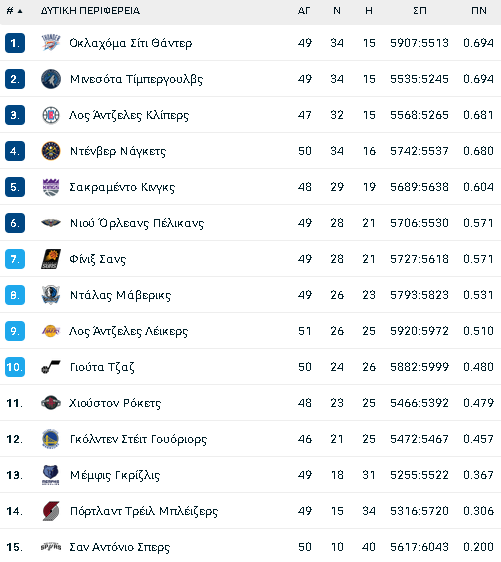Sort standings by ΠΝ column header
501x562 pixels.
pos(479,11)
